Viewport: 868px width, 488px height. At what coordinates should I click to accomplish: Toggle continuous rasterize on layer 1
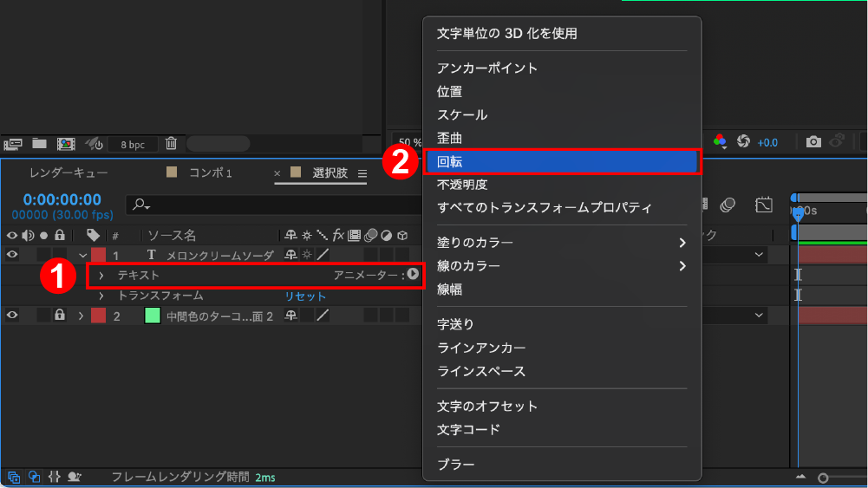307,255
